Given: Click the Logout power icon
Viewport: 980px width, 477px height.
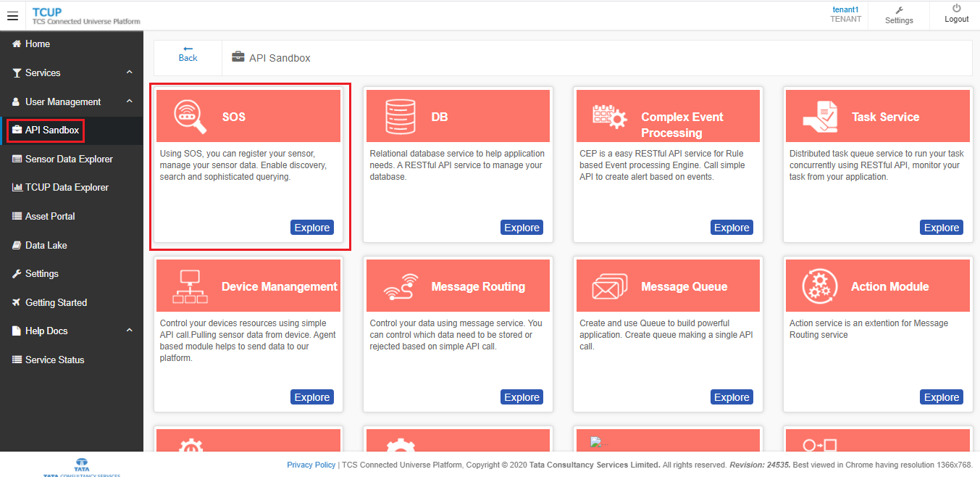Looking at the screenshot, I should click(x=956, y=8).
